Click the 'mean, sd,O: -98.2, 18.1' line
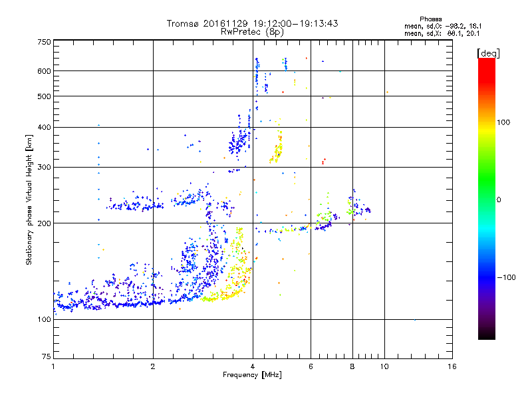This screenshot has width=532, height=399. [443, 26]
